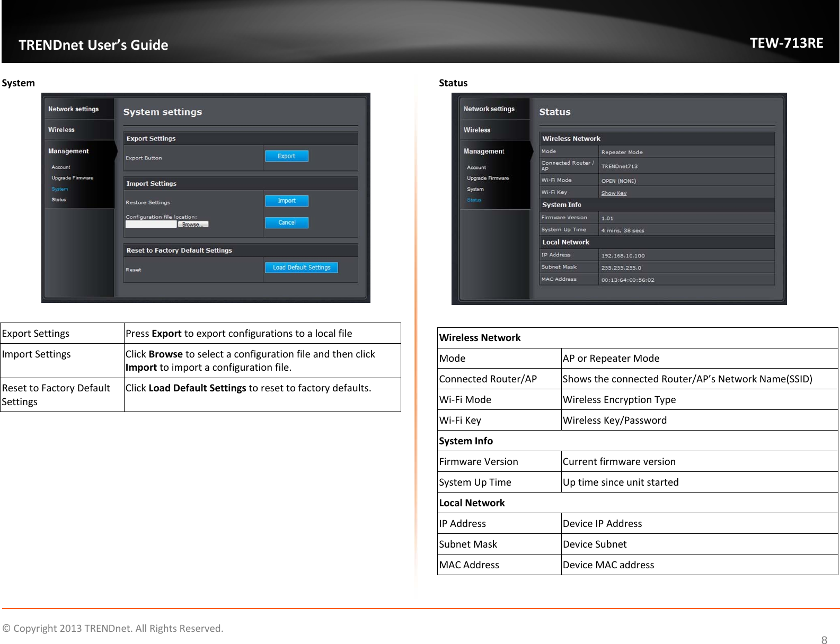840x644 pixels.
Task: Click 'TRENDnet User's Guide' header title
Action: [x=93, y=45]
